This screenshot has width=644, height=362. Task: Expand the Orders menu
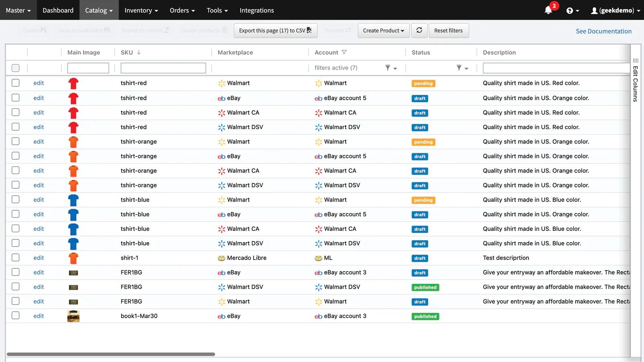pyautogui.click(x=182, y=10)
